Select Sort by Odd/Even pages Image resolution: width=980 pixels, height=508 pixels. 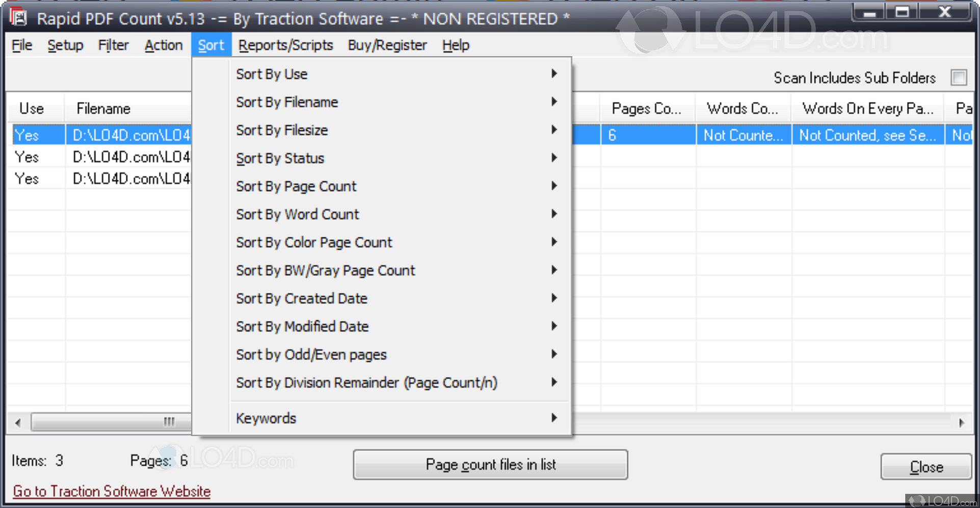click(311, 354)
